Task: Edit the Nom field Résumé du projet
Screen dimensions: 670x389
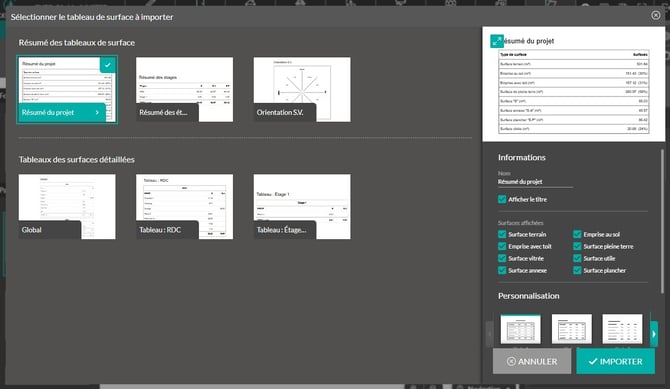Action: tap(535, 182)
